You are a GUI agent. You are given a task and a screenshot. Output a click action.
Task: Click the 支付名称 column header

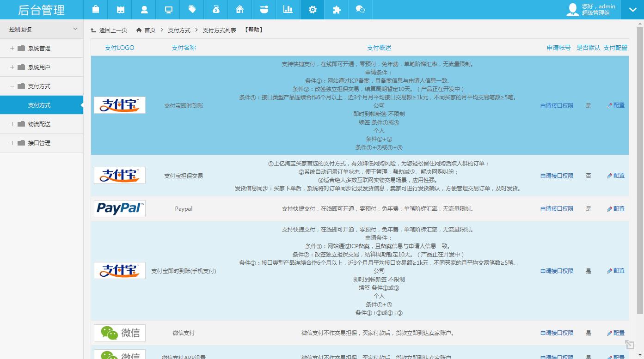[184, 48]
